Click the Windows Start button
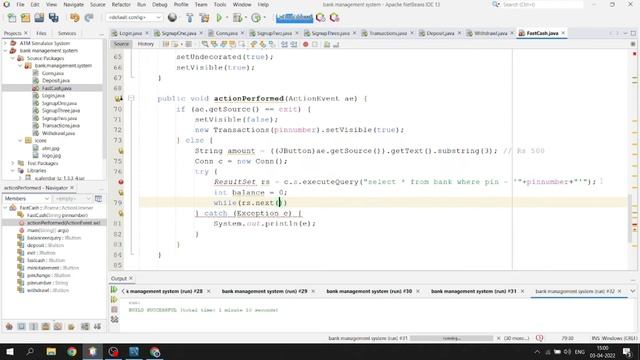Viewport: 640px width, 360px height. click(x=10, y=352)
